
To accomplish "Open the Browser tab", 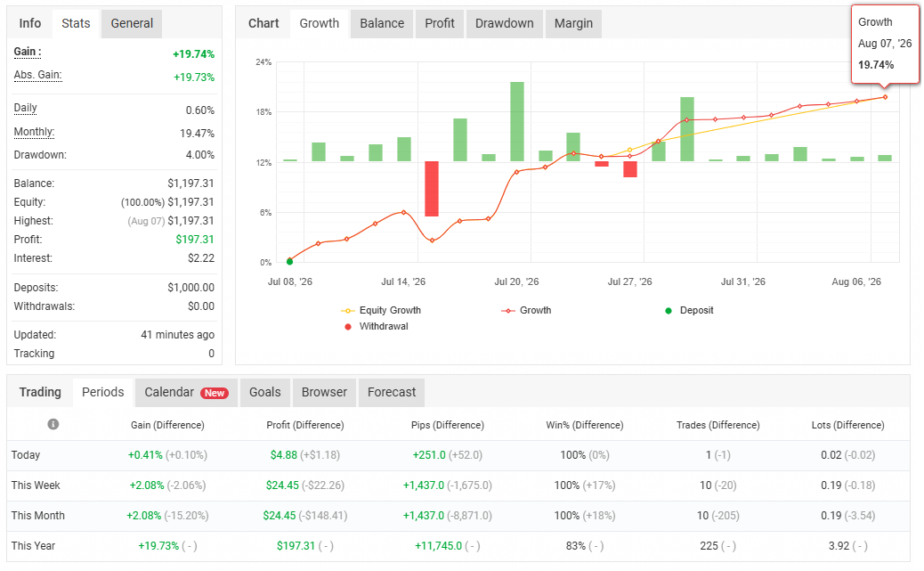I will pyautogui.click(x=324, y=392).
